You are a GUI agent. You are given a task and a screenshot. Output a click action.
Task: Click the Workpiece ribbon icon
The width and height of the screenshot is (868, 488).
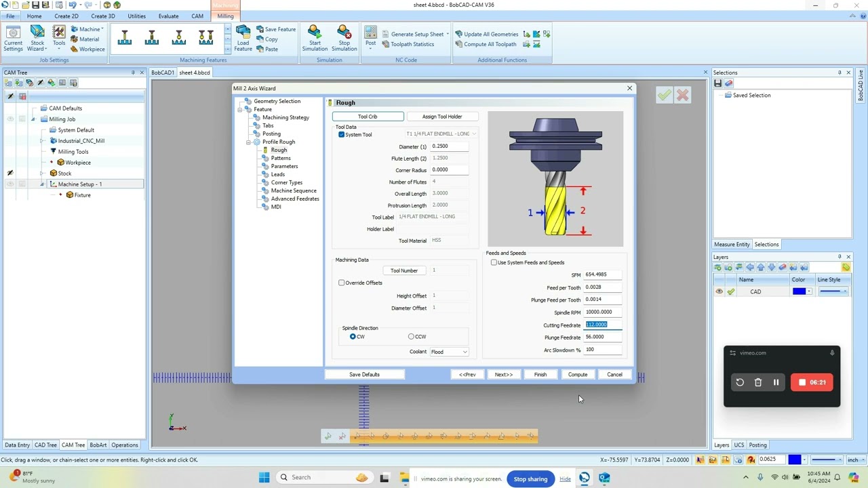pyautogui.click(x=87, y=49)
